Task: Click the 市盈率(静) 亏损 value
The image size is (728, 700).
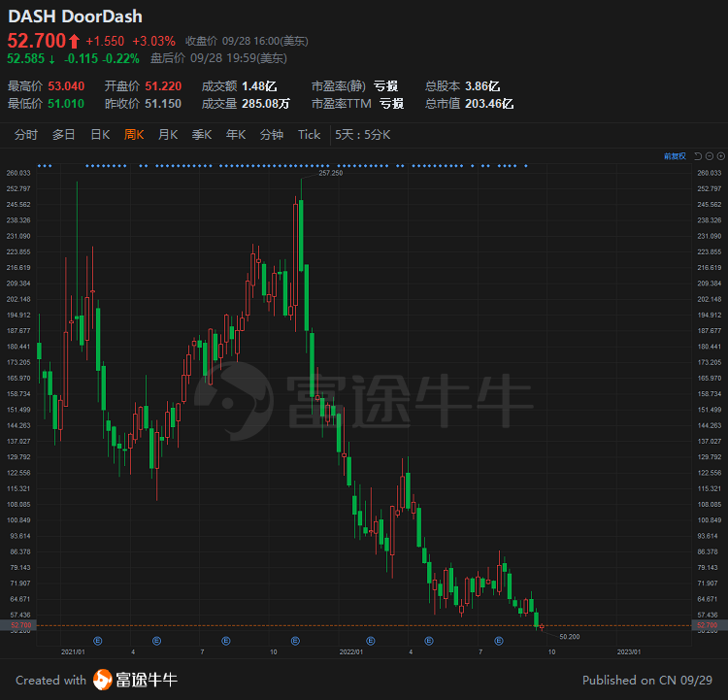Action: coord(385,86)
